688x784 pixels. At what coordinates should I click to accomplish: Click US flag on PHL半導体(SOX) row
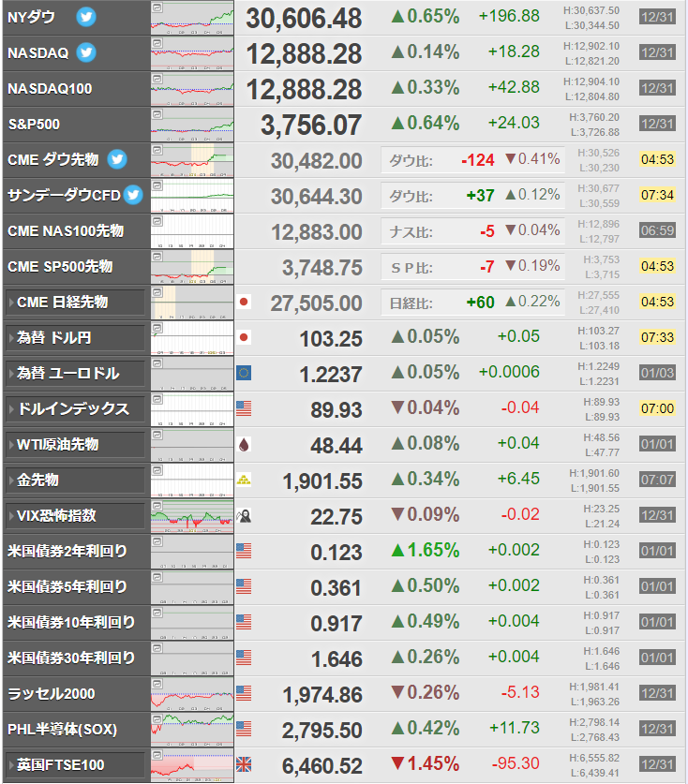pos(244,729)
